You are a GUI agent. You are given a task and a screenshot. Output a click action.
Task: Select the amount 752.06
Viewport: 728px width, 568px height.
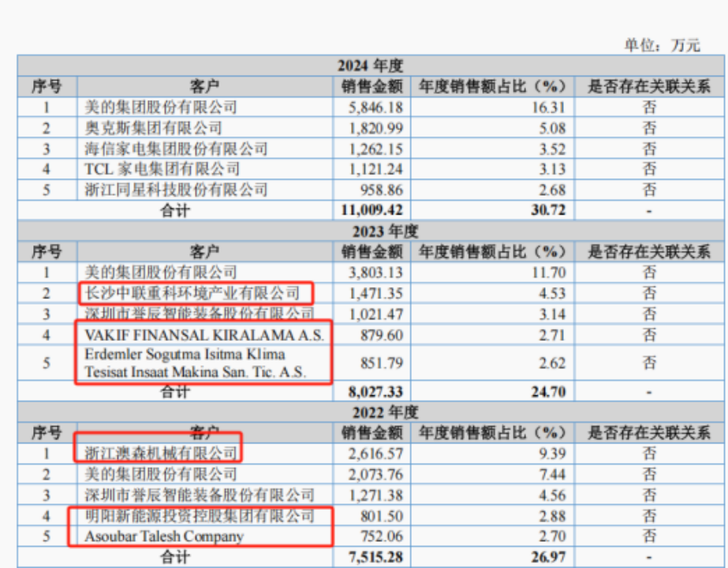tap(382, 536)
